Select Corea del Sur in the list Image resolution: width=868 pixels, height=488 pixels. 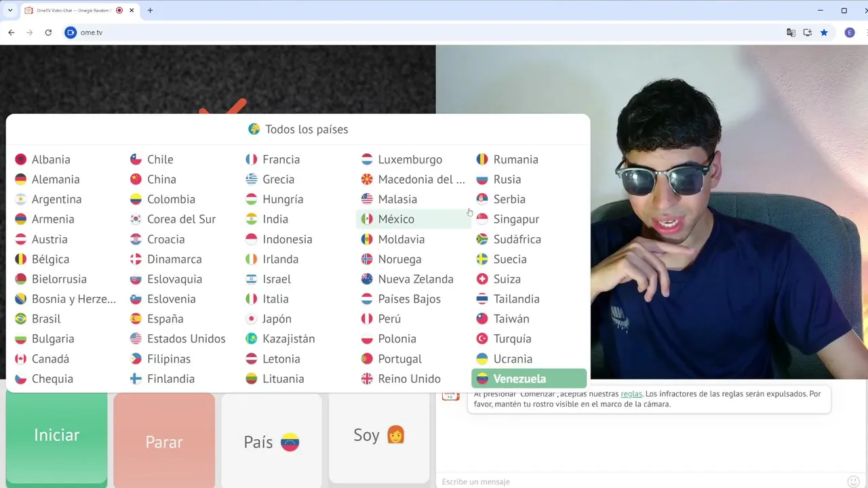click(x=183, y=219)
